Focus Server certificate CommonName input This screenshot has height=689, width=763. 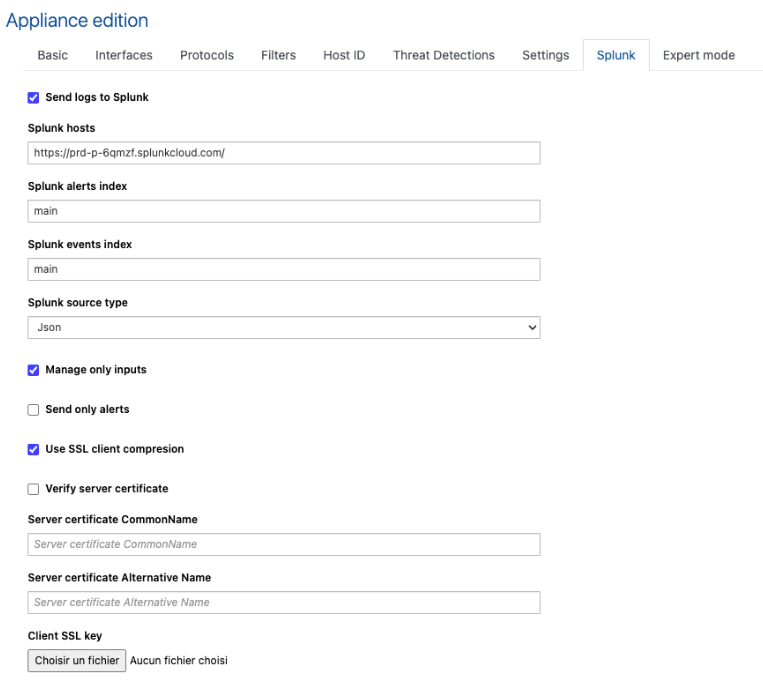(284, 544)
